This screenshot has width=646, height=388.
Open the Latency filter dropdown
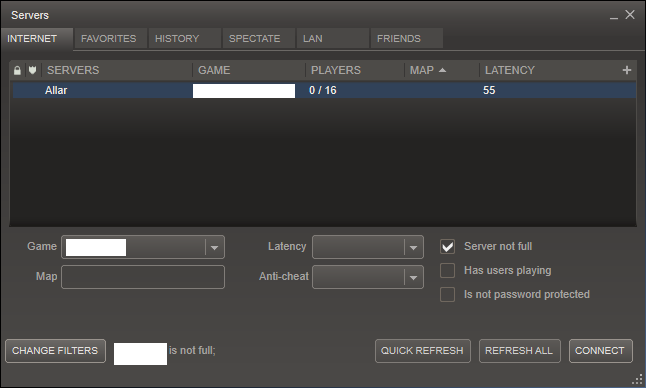(x=368, y=247)
